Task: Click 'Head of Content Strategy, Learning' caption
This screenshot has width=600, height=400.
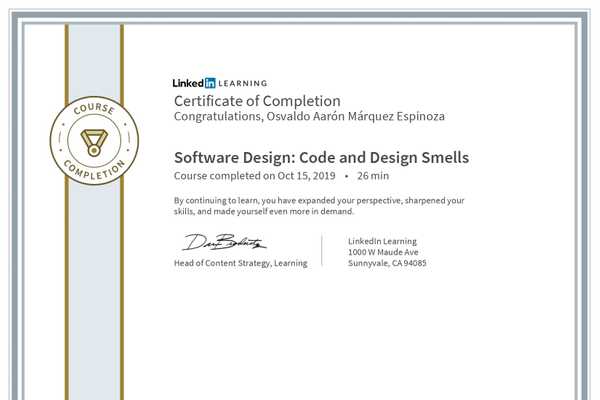Action: (x=241, y=263)
